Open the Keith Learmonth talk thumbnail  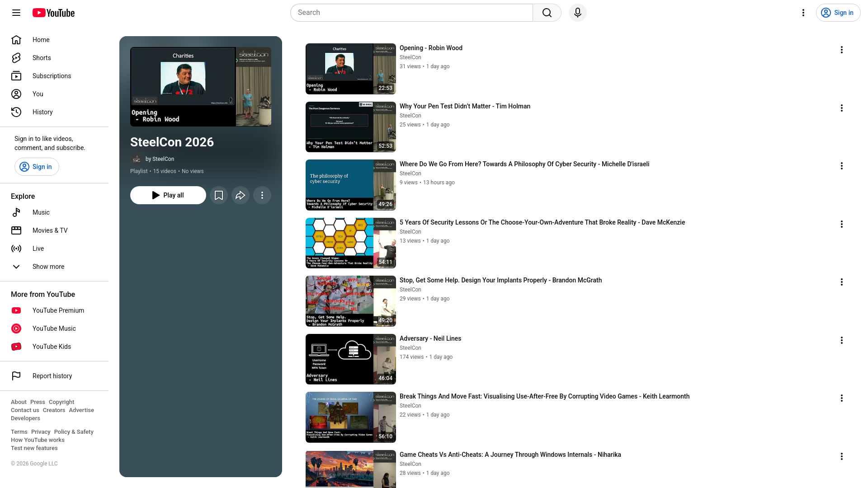pyautogui.click(x=351, y=417)
